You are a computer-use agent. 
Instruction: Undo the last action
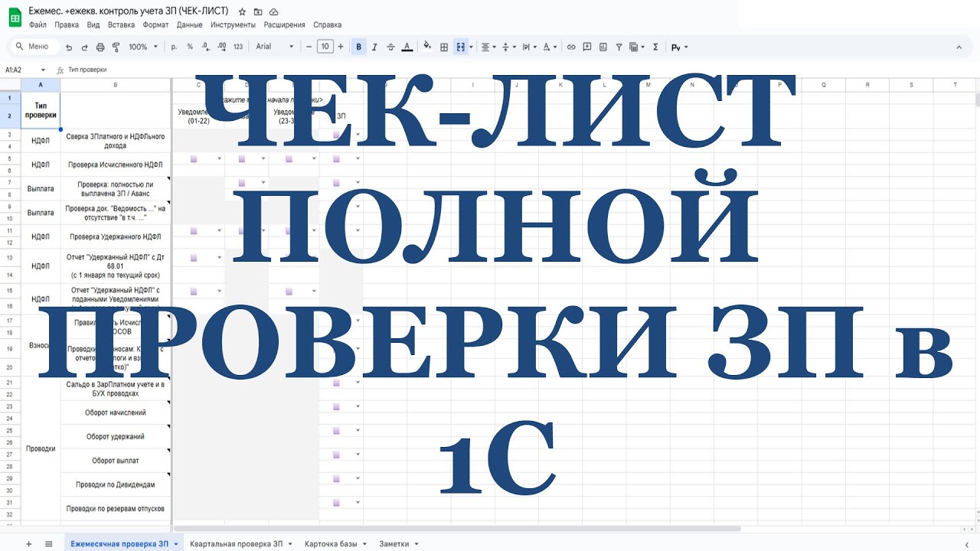pos(69,47)
